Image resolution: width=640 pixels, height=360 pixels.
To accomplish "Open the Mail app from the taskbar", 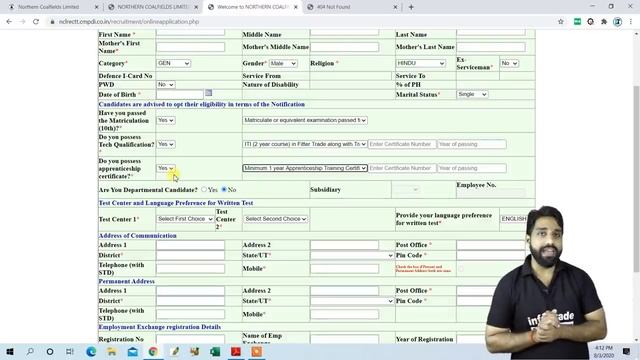I will coord(133,351).
